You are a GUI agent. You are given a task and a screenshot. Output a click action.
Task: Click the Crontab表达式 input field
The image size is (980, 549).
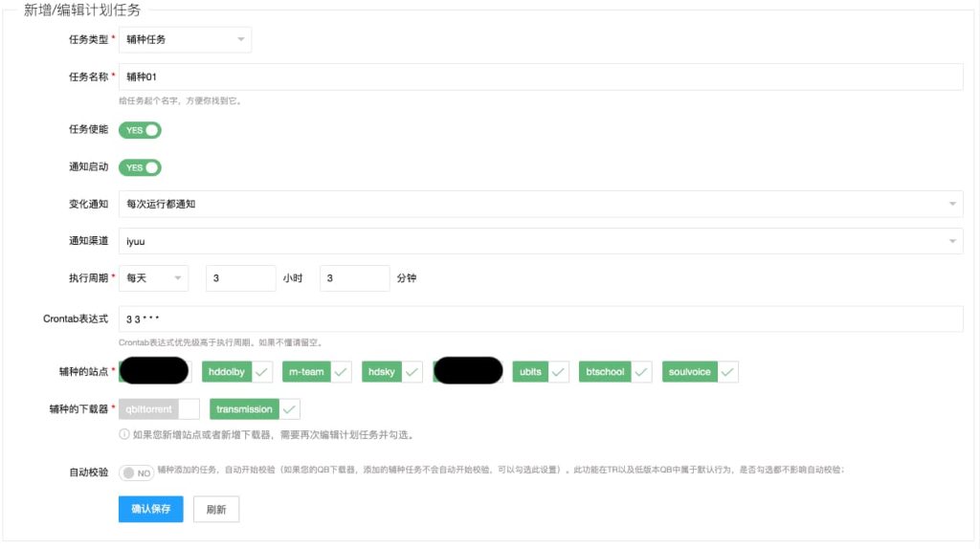point(540,319)
